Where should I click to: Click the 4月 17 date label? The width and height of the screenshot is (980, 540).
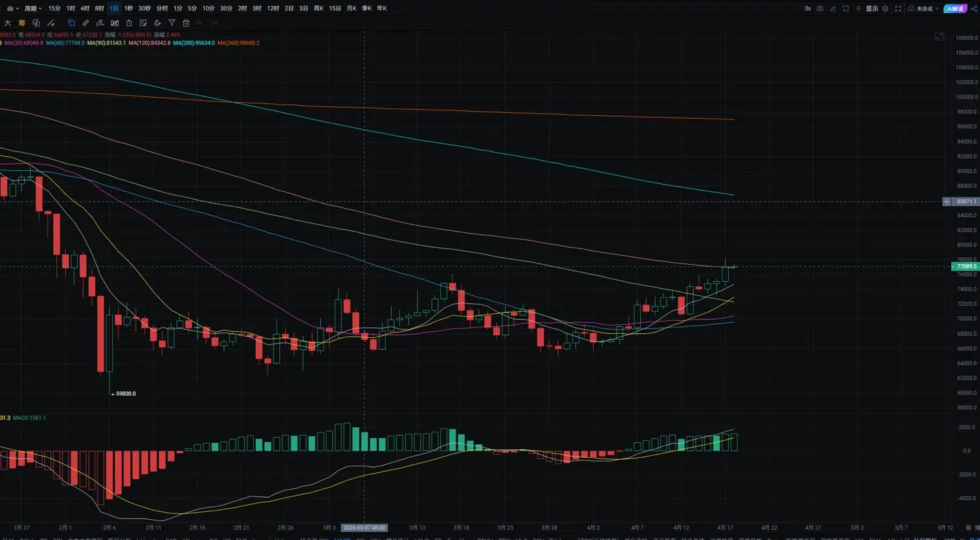pos(725,528)
